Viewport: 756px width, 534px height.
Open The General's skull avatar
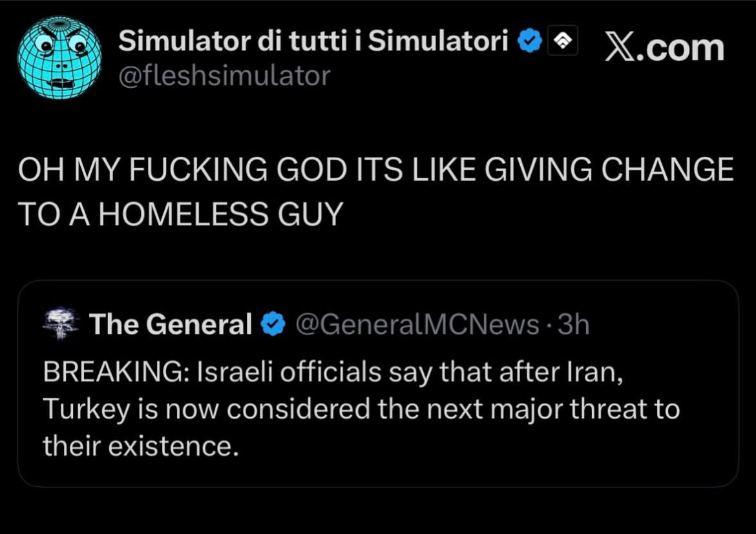pyautogui.click(x=60, y=324)
